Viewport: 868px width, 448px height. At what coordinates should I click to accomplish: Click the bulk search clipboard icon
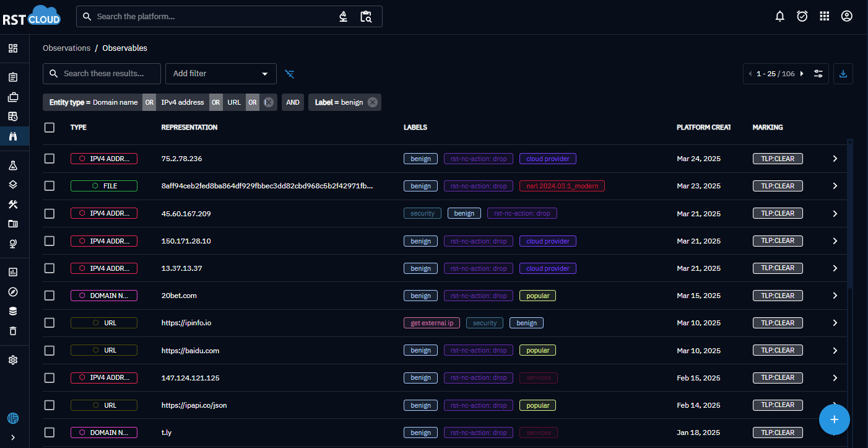click(366, 17)
